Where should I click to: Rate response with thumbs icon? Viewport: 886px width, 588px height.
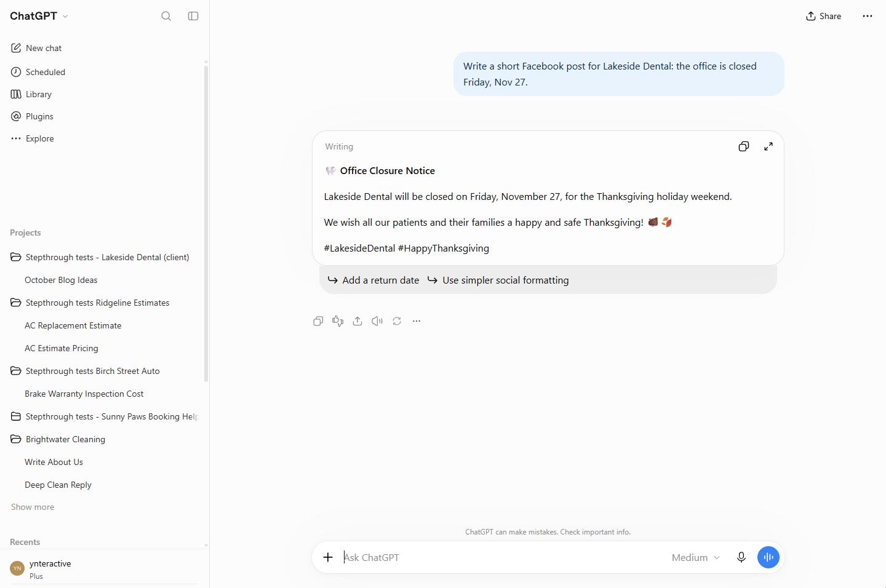point(338,321)
